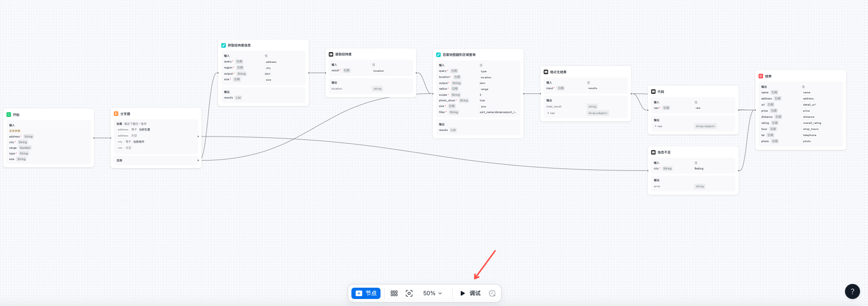Image resolution: width=868 pixels, height=306 pixels.
Task: Click the 信息不足 code node icon
Action: click(x=653, y=153)
